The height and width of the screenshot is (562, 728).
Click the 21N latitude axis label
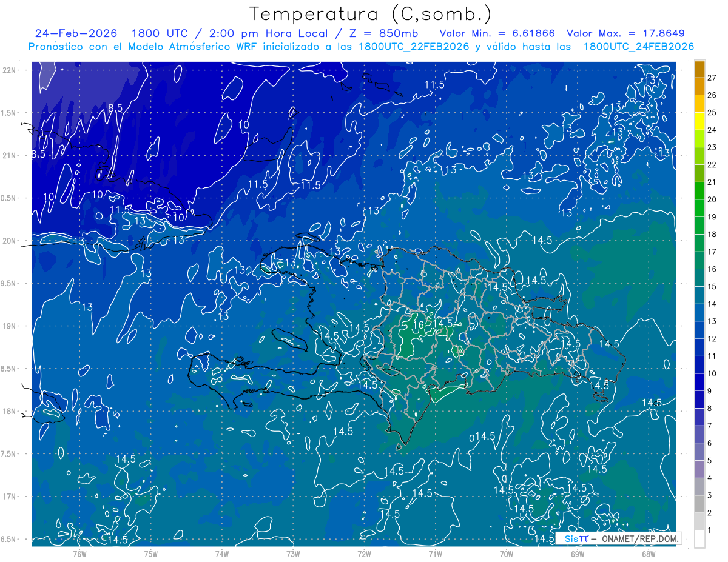click(x=9, y=155)
